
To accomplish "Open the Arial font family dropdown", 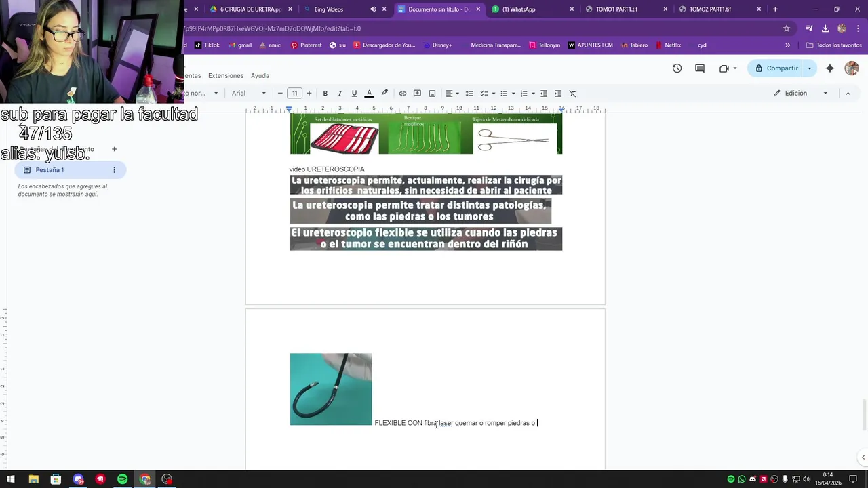I will click(249, 94).
